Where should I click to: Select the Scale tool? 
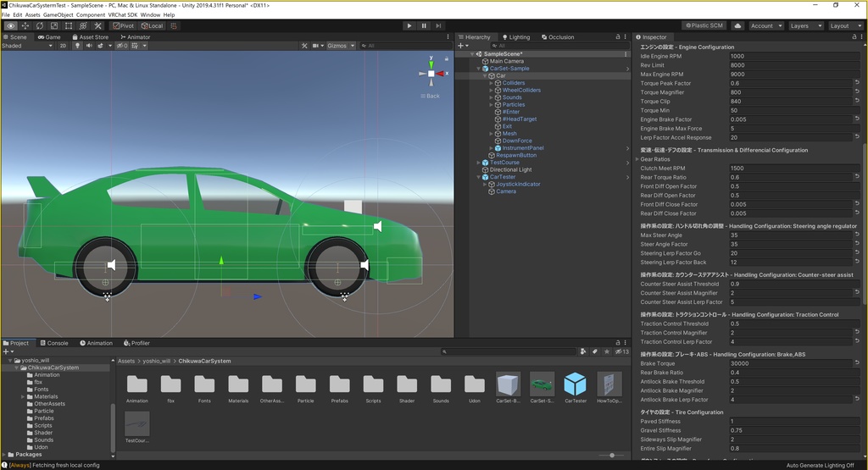[54, 25]
